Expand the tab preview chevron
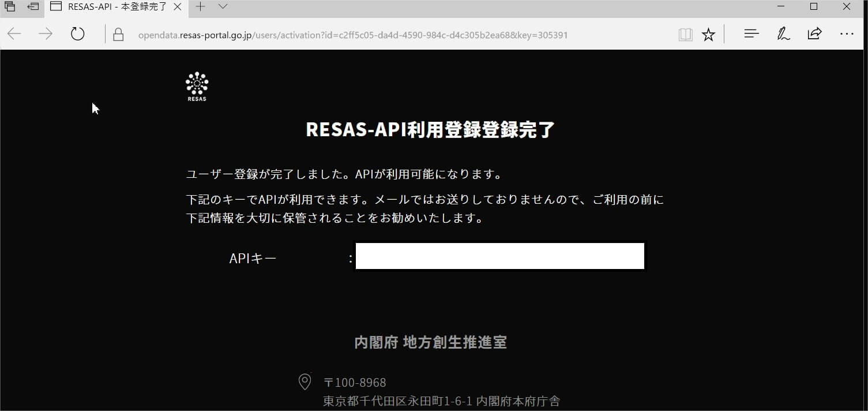868x411 pixels. click(x=223, y=6)
